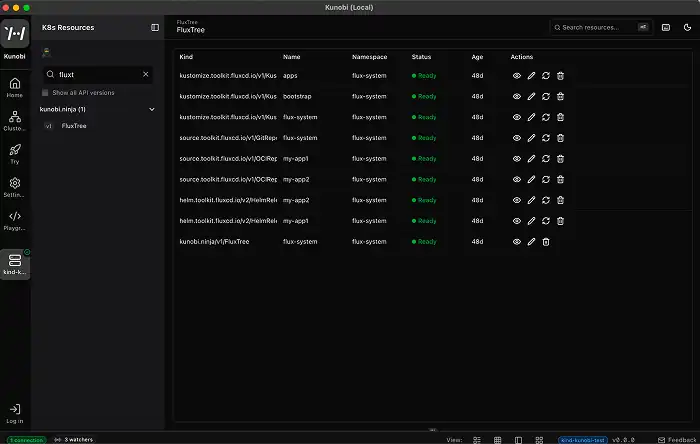Open the Home sidebar item
This screenshot has height=444, width=700.
[15, 87]
